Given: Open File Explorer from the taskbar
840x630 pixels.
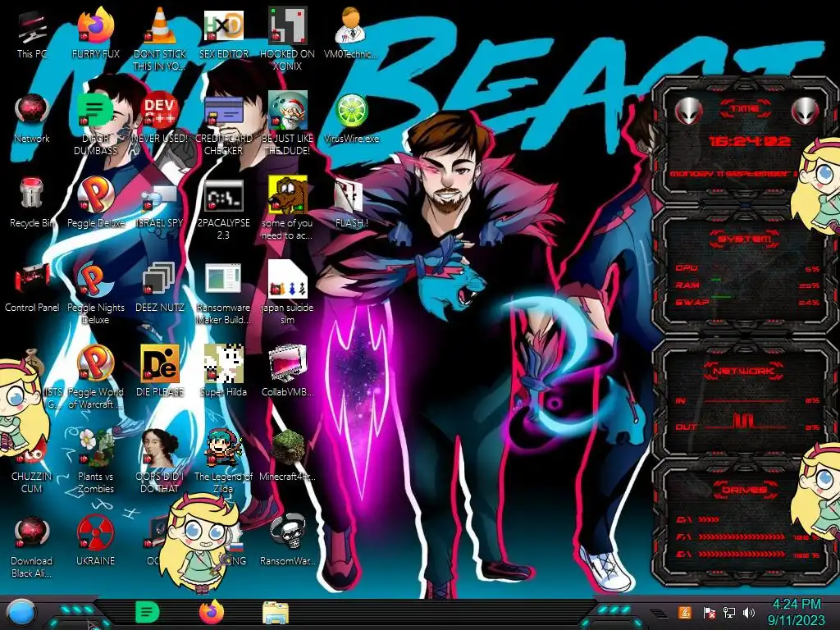Looking at the screenshot, I should (276, 613).
